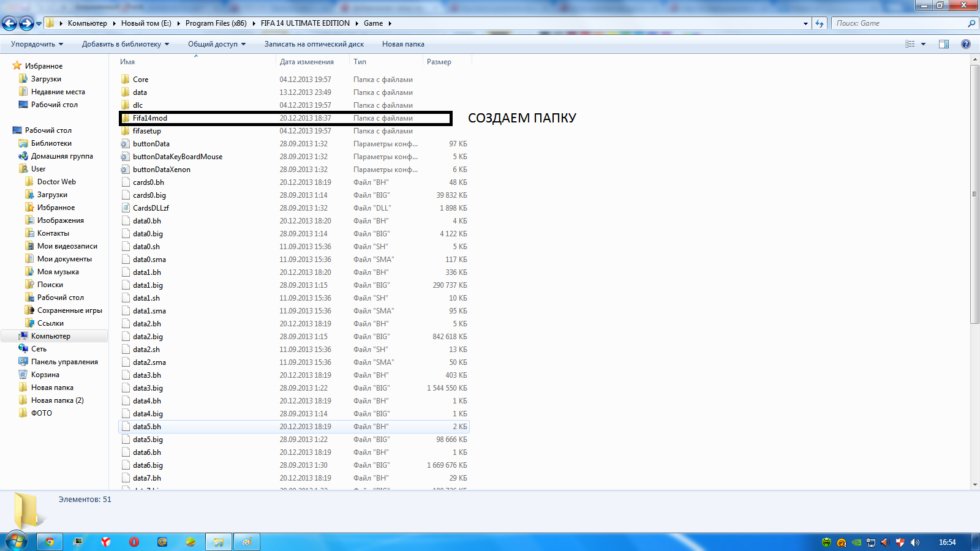This screenshot has width=980, height=551.
Task: Create a folder with 'Новая папка' button
Action: pos(403,44)
